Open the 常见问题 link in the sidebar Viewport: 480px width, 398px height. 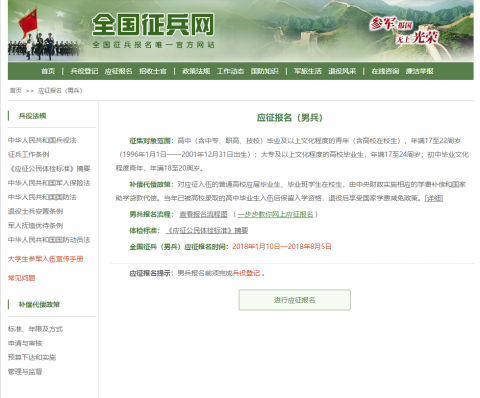pos(22,278)
